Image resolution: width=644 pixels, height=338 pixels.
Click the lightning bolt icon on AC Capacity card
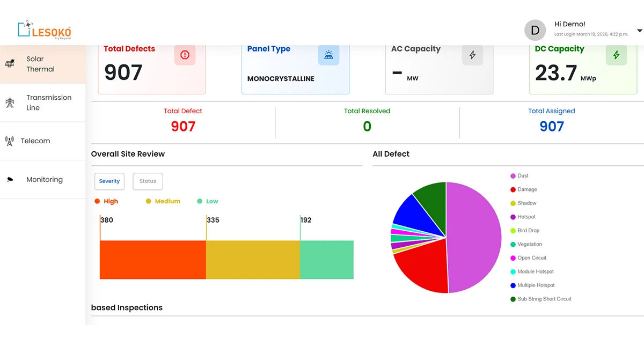473,55
